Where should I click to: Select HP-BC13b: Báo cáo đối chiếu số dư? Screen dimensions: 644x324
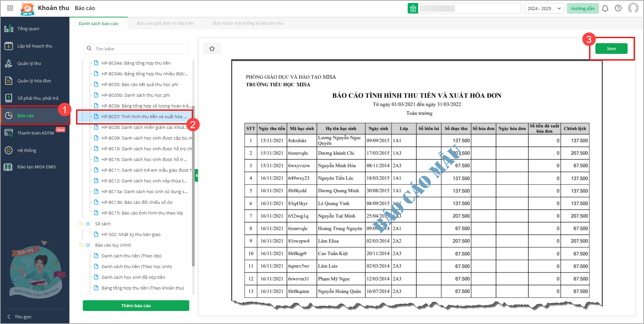(x=137, y=202)
